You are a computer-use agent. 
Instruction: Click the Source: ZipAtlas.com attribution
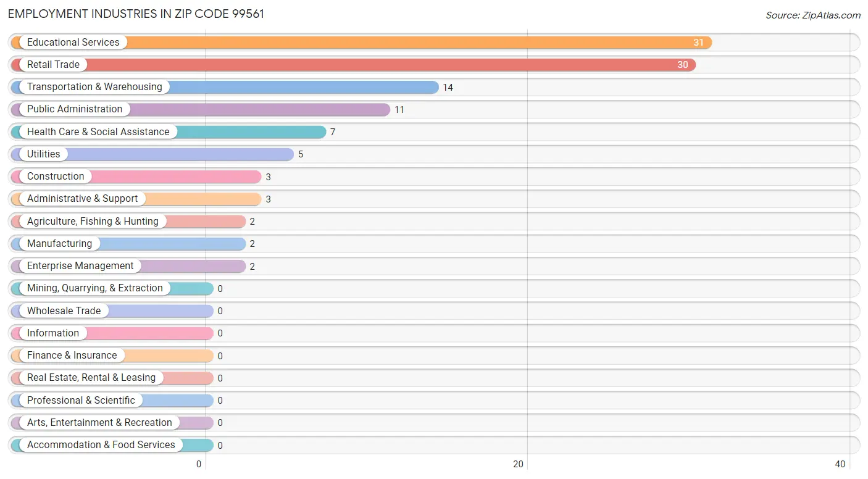pyautogui.click(x=813, y=15)
